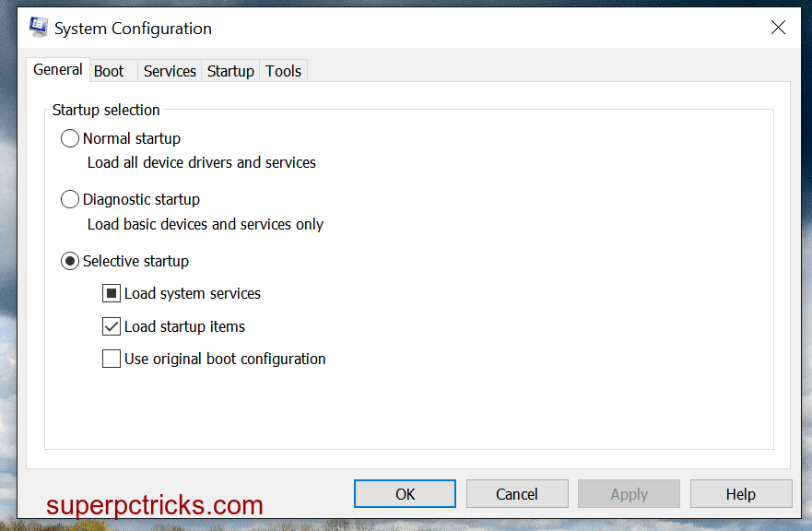
Task: Enable Use original boot configuration
Action: click(x=112, y=359)
